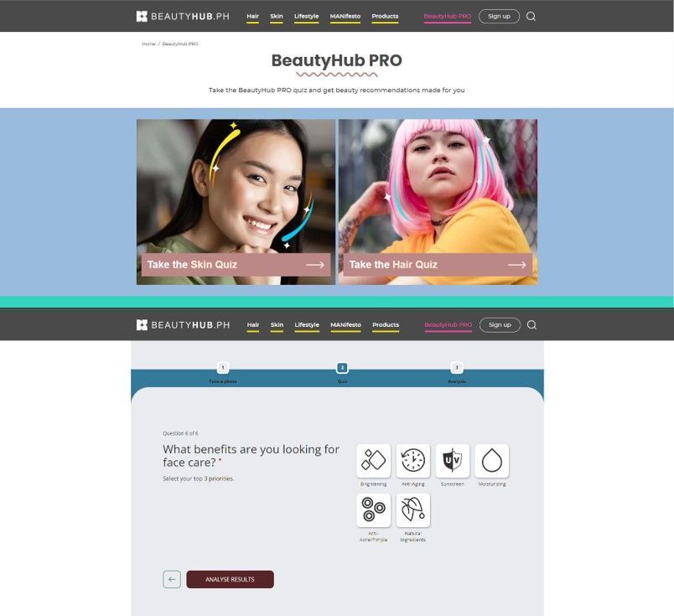674x616 pixels.
Task: Click the ANALYSE RESULTS button
Action: (231, 578)
